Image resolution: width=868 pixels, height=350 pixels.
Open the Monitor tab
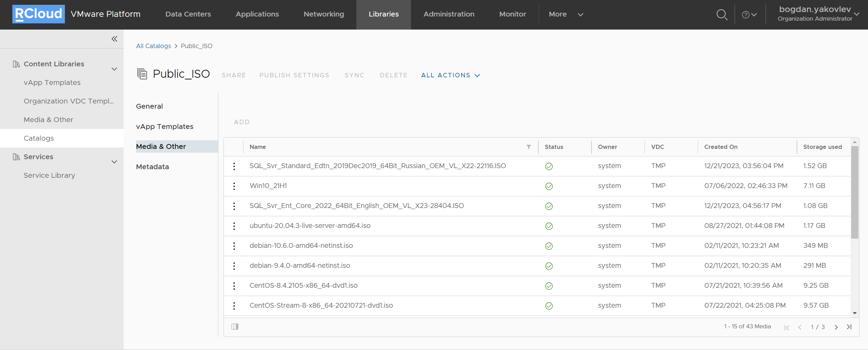pyautogui.click(x=513, y=14)
